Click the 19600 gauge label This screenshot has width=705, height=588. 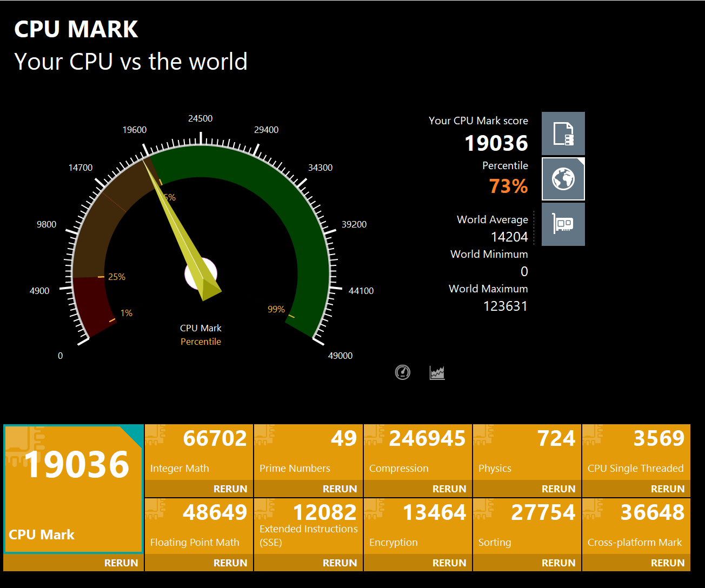pos(135,130)
